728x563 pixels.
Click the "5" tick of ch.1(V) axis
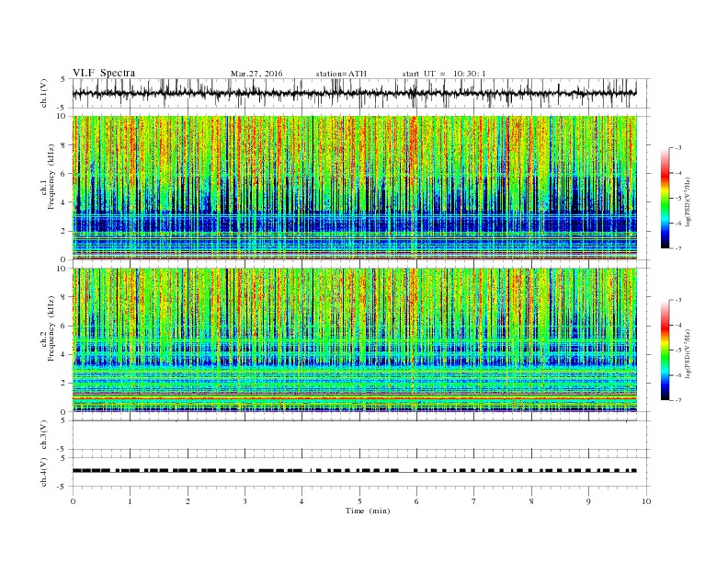[x=63, y=79]
